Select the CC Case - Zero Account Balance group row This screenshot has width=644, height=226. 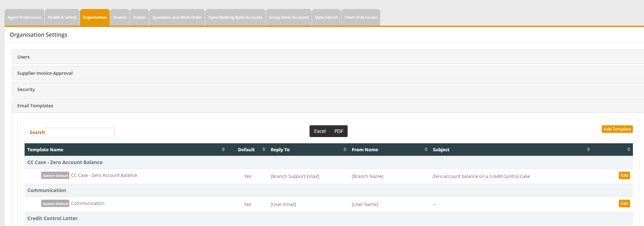click(x=329, y=162)
